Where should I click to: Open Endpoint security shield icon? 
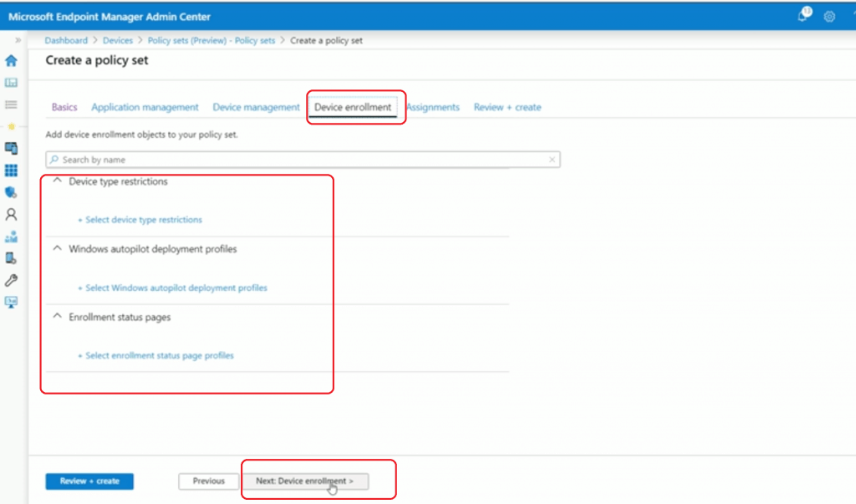[11, 192]
